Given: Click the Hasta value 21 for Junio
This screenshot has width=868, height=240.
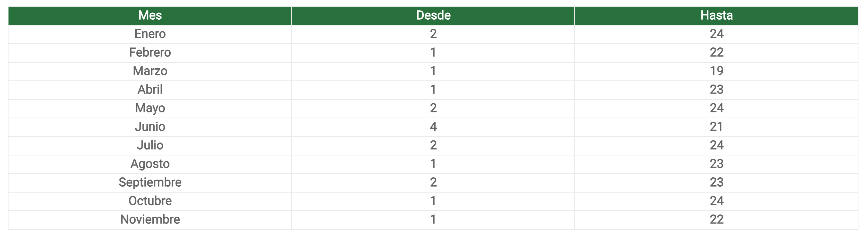Looking at the screenshot, I should (x=716, y=127).
